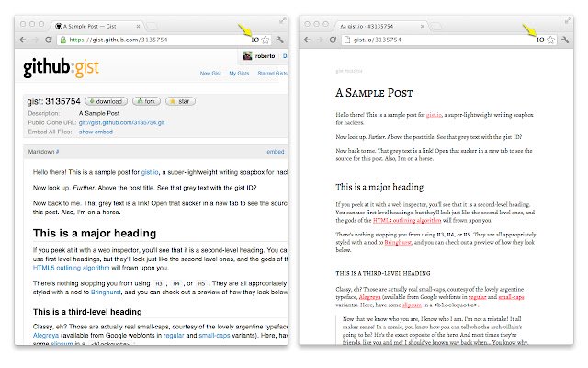
Task: Open the 'regular' webfont link in GitHub window
Action: click(x=174, y=335)
